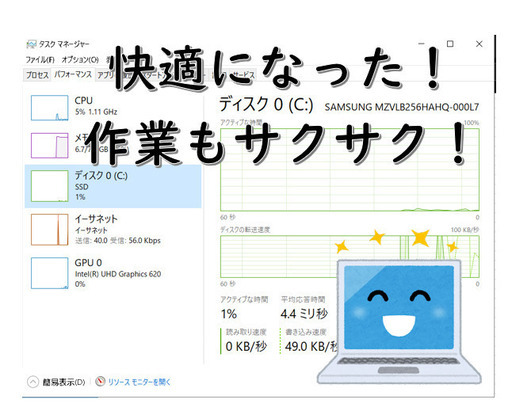The width and height of the screenshot is (512, 411).
Task: Click the 簡易表示(D) text button
Action: (x=64, y=382)
